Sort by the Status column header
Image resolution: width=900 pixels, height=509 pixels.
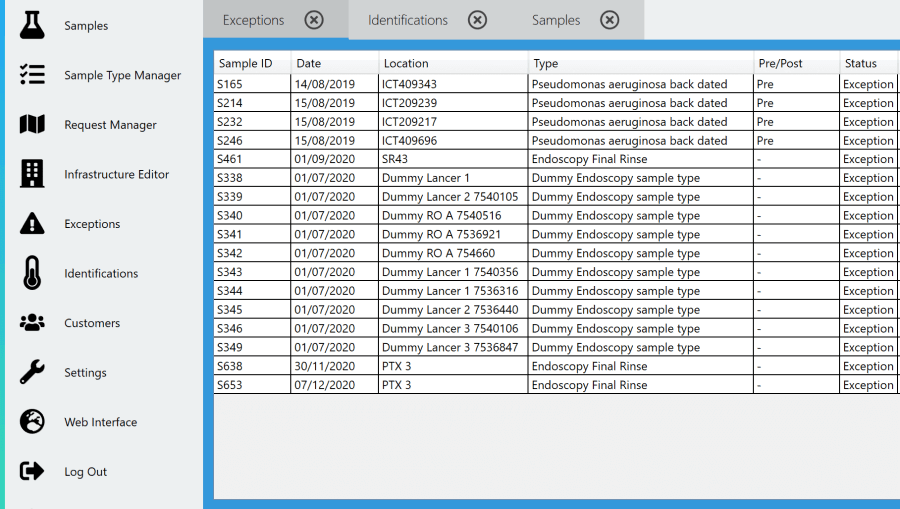click(x=870, y=63)
